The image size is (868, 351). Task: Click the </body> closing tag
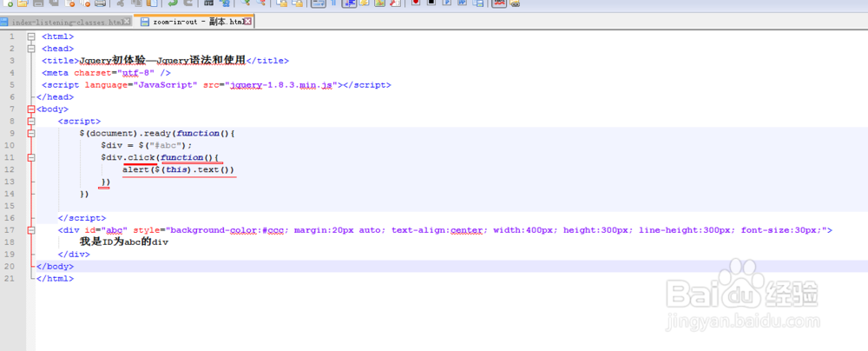(x=55, y=267)
